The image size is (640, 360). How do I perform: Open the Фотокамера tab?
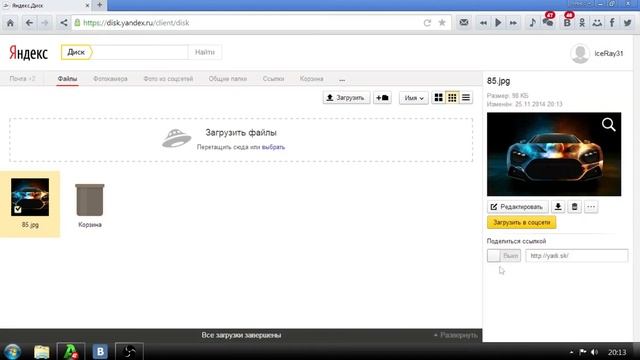coord(110,79)
